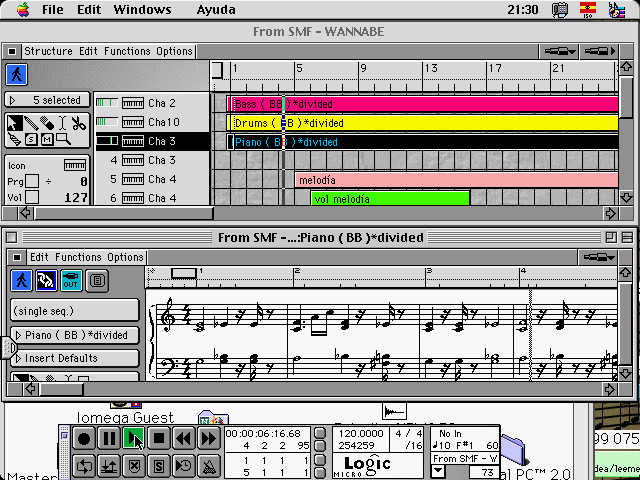Image resolution: width=640 pixels, height=480 pixels.
Task: Click the Rewind button in transport
Action: 184,439
